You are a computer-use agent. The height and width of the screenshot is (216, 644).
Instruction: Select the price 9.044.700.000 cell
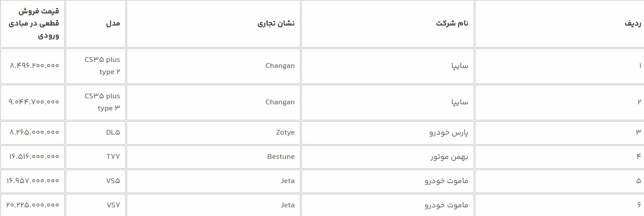click(x=34, y=102)
